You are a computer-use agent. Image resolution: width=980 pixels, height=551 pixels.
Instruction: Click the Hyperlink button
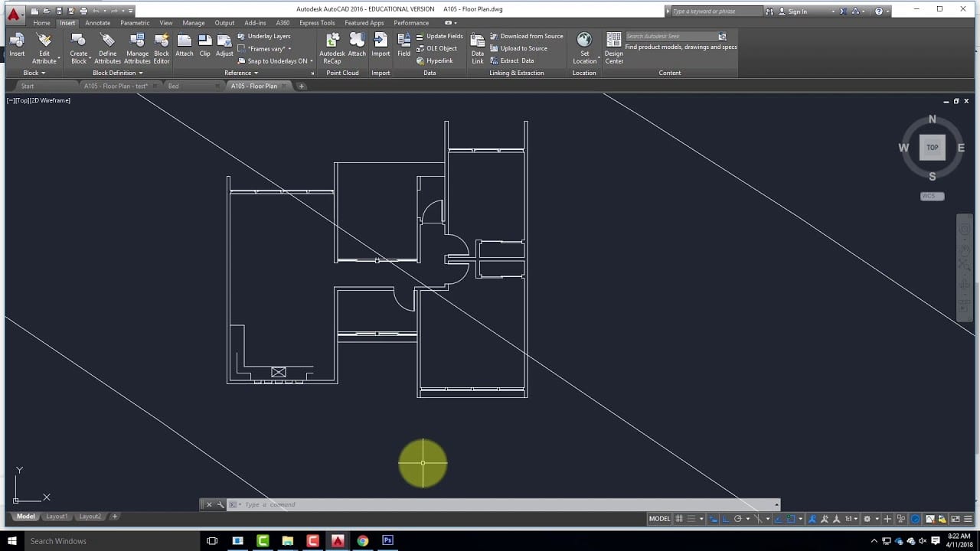(x=439, y=60)
